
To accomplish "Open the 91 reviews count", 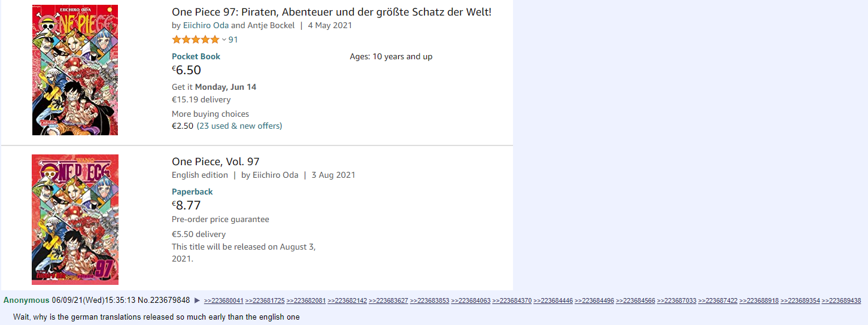I will 233,40.
